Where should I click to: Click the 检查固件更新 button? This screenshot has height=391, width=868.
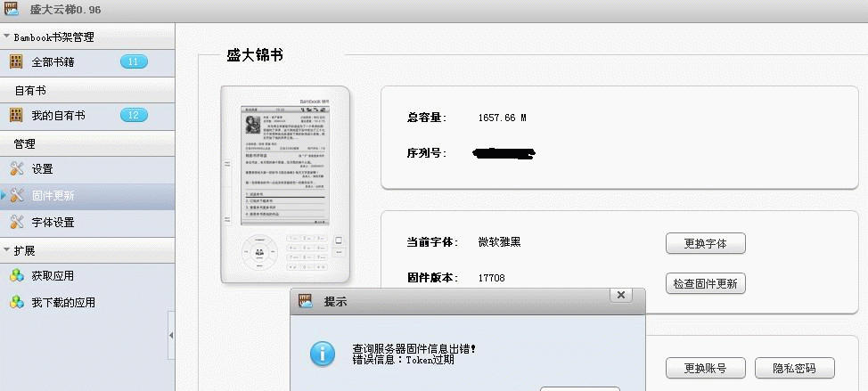tap(705, 284)
